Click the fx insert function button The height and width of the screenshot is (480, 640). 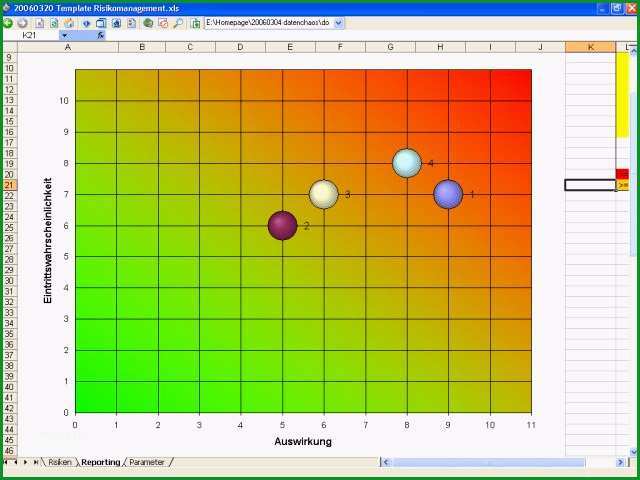100,36
